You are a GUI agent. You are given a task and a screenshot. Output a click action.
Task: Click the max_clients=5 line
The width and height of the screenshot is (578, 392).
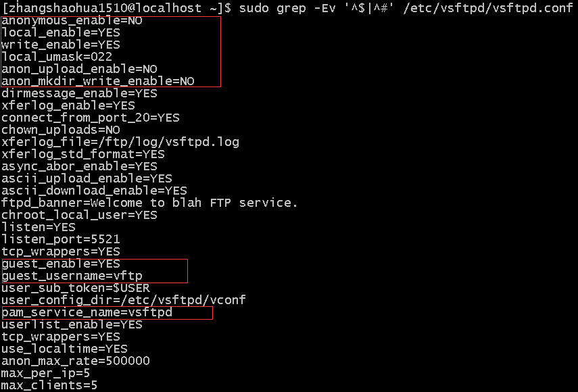tap(49, 385)
